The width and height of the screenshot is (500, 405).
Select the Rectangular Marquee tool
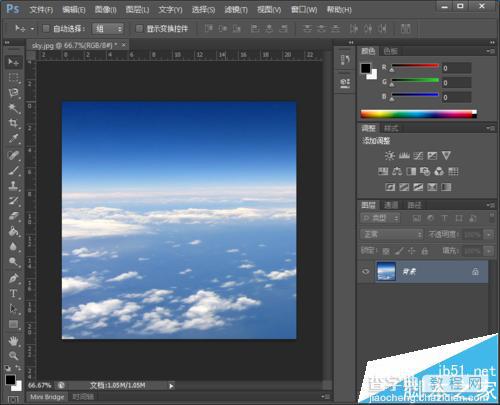(x=14, y=78)
